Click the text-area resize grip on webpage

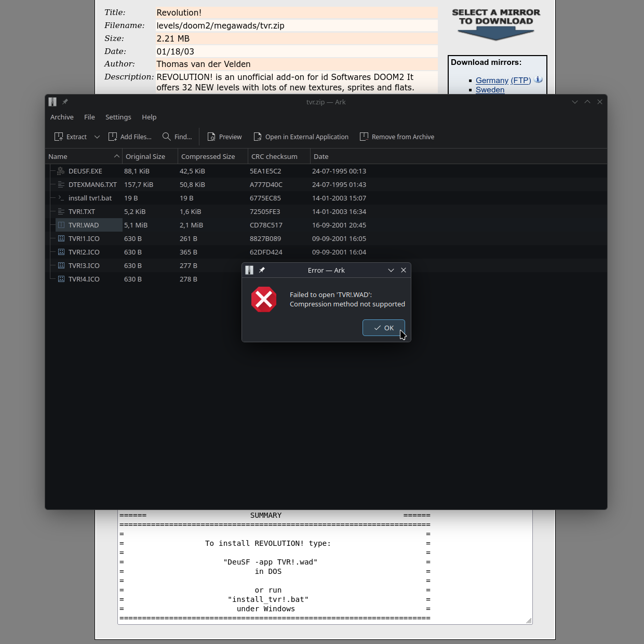point(529,620)
